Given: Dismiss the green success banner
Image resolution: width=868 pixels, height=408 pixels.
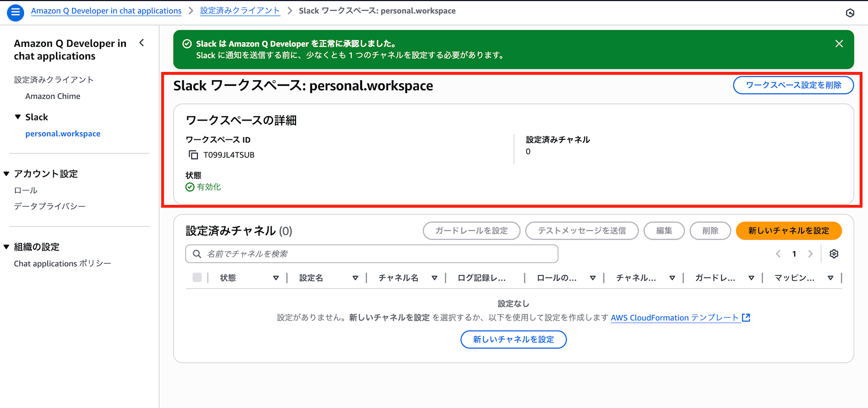Looking at the screenshot, I should tap(839, 44).
